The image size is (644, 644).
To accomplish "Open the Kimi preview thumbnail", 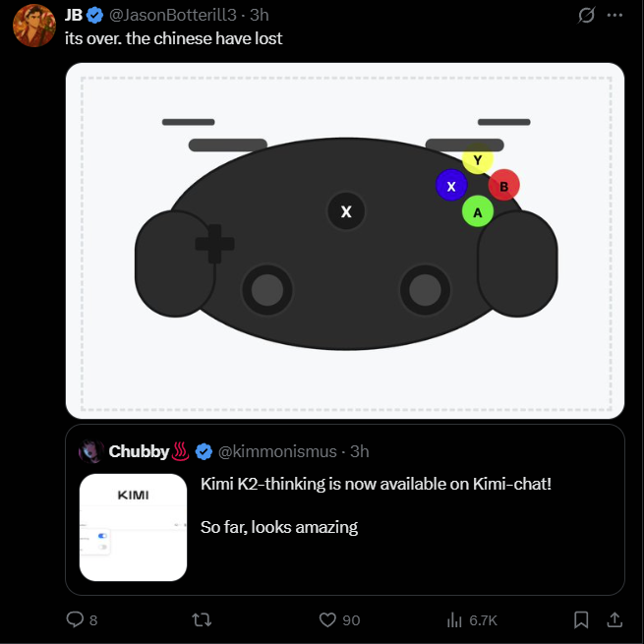I will (133, 527).
